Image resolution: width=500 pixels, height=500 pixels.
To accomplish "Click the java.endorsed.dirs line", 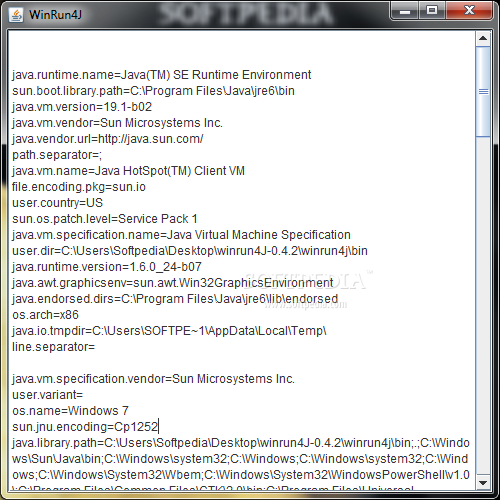I will [x=175, y=299].
